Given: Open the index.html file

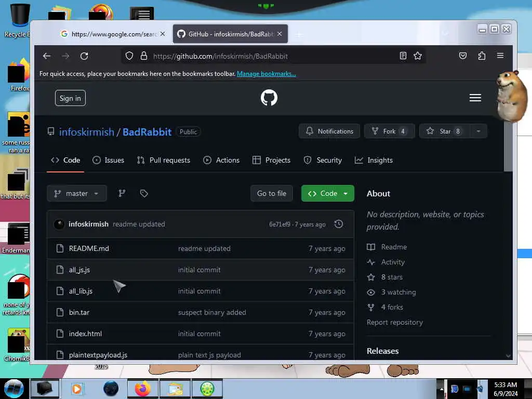Looking at the screenshot, I should (x=85, y=334).
